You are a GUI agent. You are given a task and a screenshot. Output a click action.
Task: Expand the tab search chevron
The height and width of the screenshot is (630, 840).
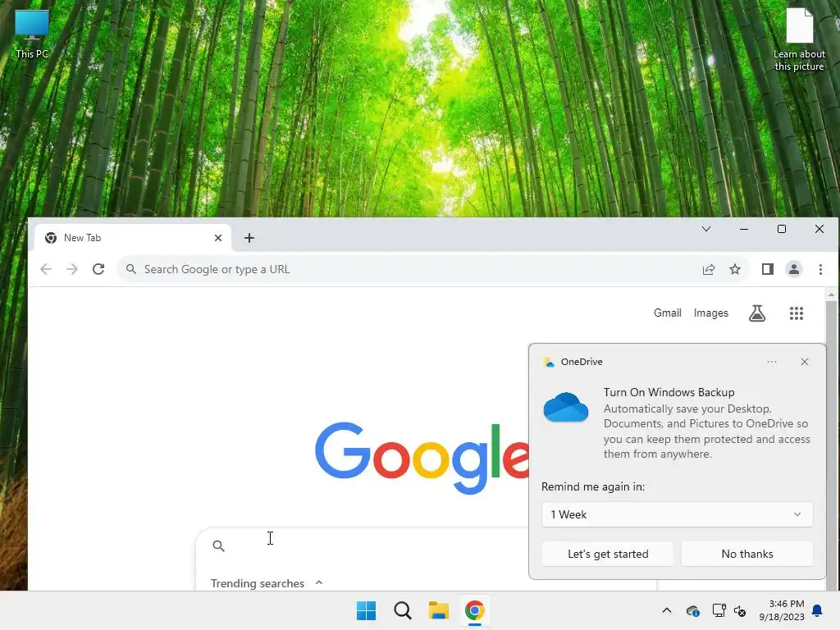click(706, 230)
